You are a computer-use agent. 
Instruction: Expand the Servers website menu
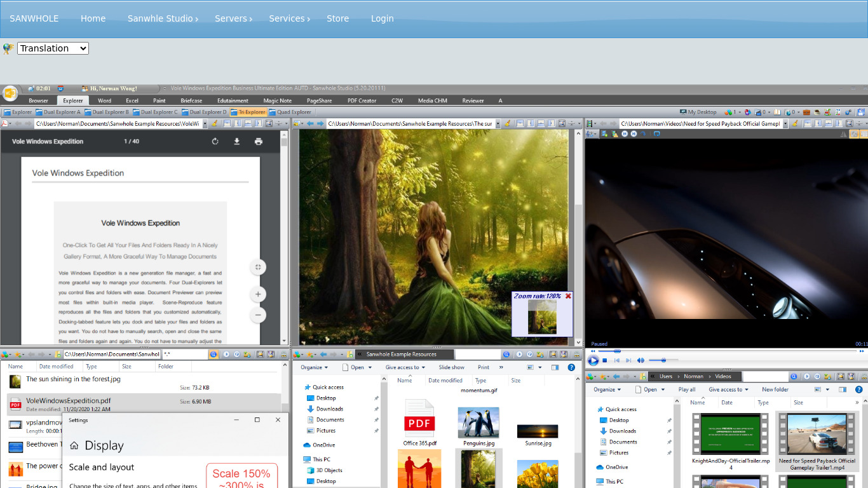click(x=233, y=18)
